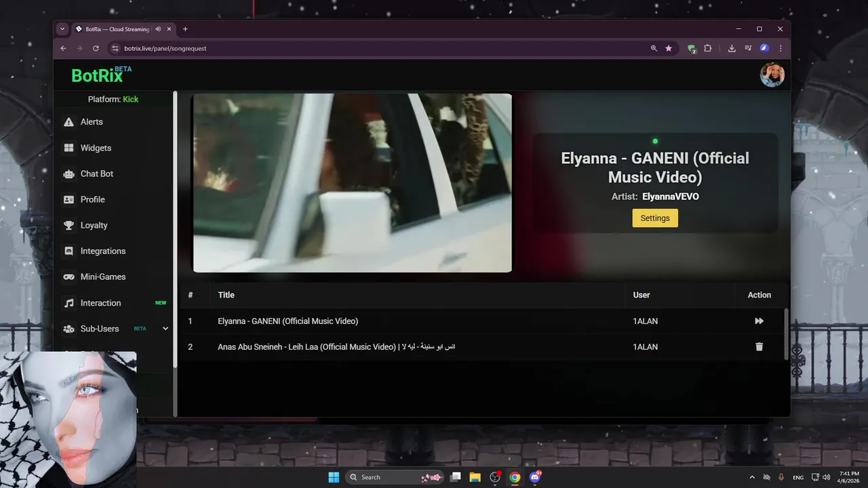Open the browser Downloads icon
Screen dimensions: 868x488
point(732,48)
